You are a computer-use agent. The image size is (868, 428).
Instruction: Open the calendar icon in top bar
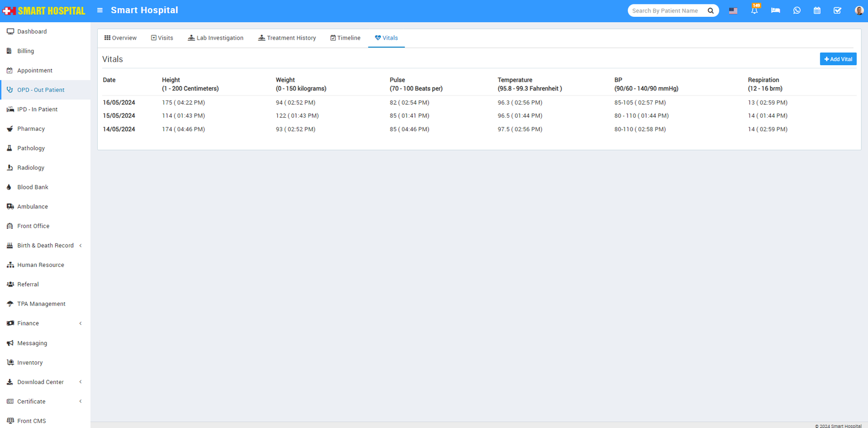point(817,10)
